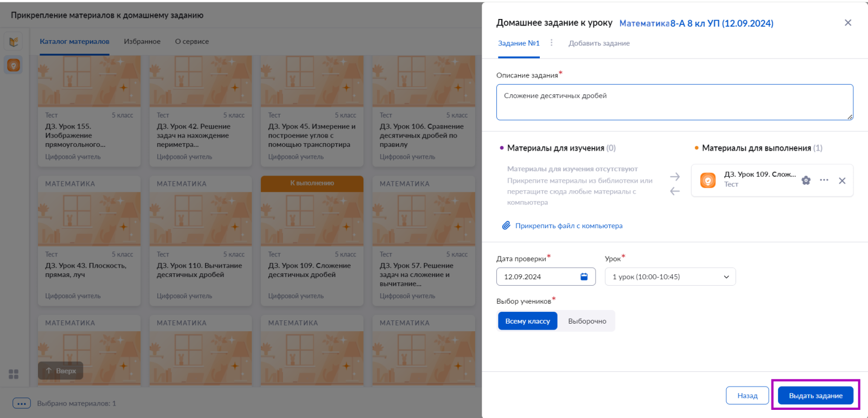
Task: Expand the Урок time dropdown
Action: (x=671, y=276)
